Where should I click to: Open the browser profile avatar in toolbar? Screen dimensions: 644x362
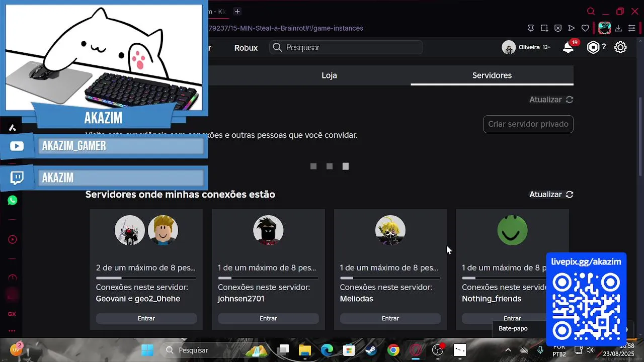[x=604, y=28]
